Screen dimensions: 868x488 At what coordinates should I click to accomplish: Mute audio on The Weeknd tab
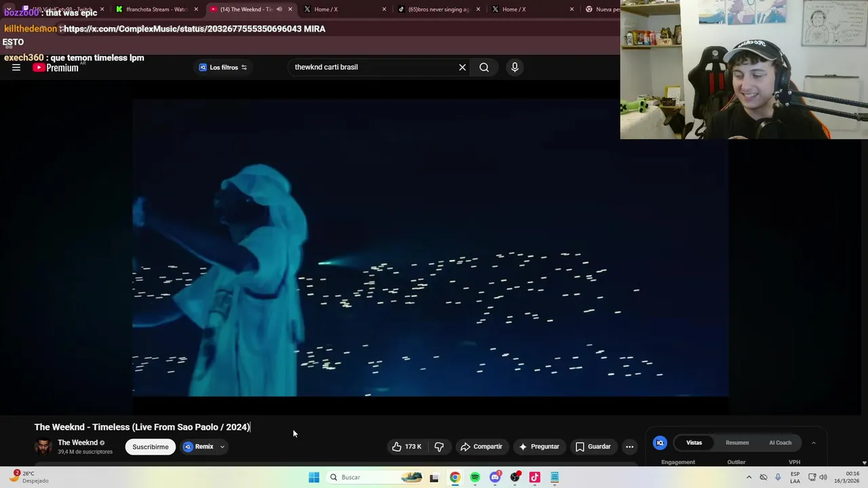279,9
